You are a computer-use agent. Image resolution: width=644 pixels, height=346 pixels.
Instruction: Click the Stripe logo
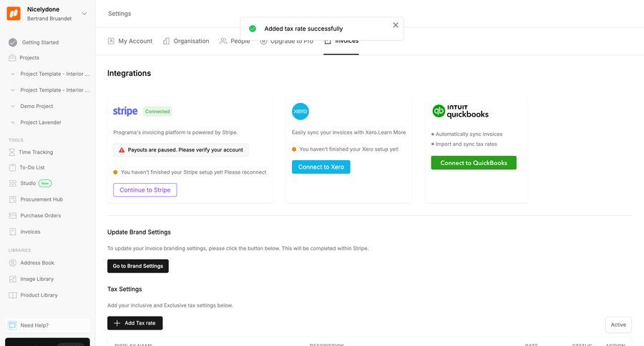tap(125, 112)
